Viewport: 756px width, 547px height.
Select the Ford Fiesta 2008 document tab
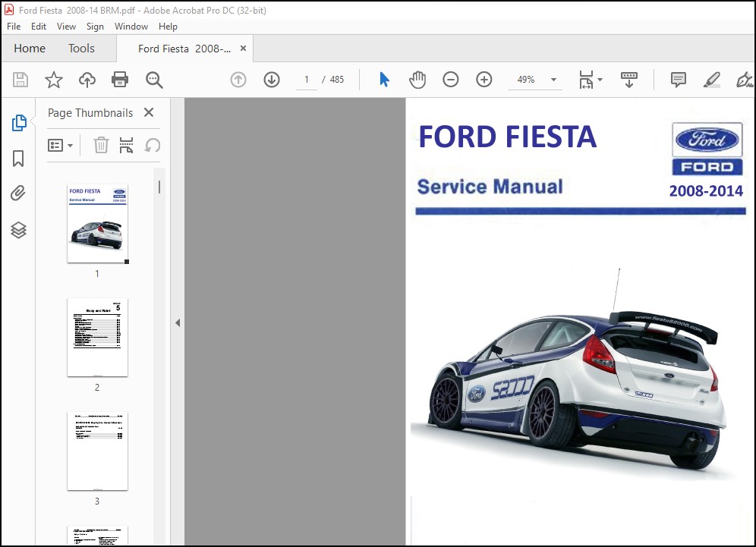point(184,49)
